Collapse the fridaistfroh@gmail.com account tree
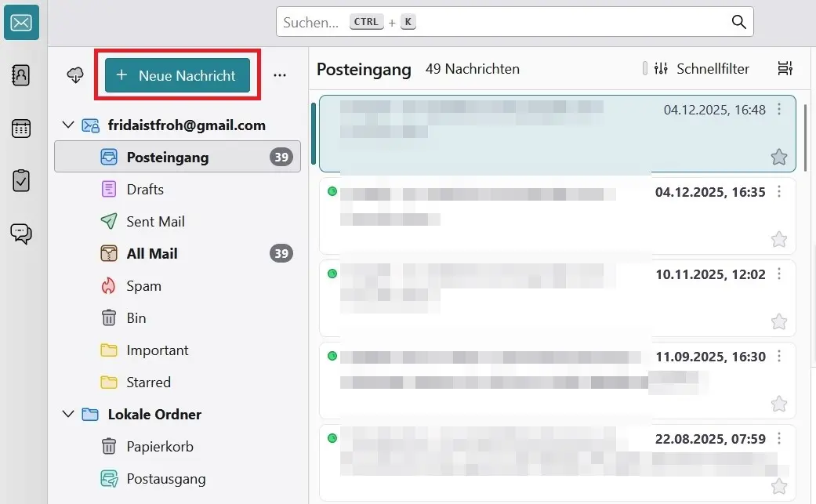Image resolution: width=816 pixels, height=504 pixels. tap(67, 125)
